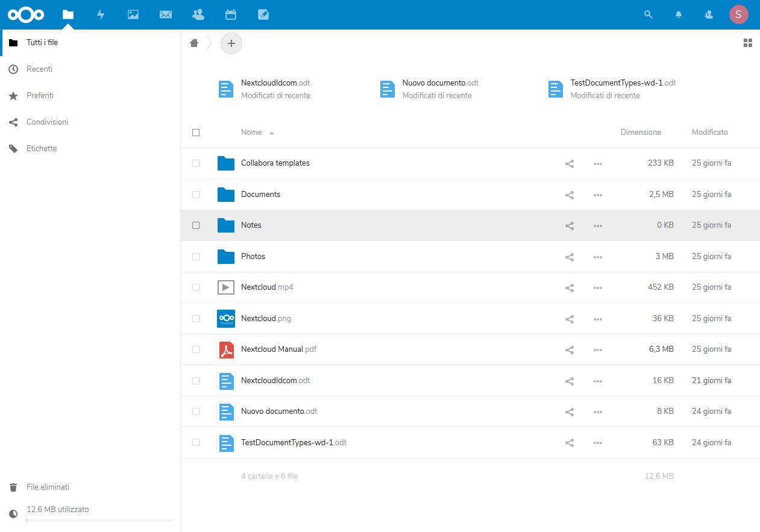The image size is (760, 532).
Task: Share Nextcloud.mp4 file
Action: tap(570, 287)
